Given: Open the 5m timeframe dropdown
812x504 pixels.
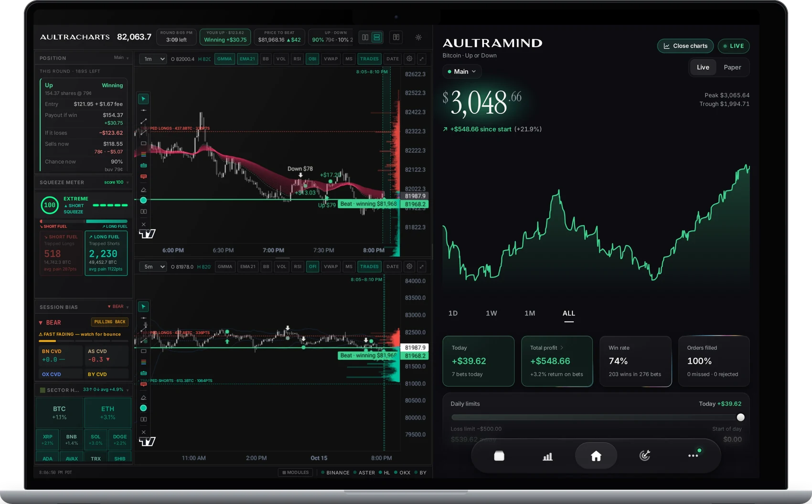Looking at the screenshot, I should [x=153, y=266].
